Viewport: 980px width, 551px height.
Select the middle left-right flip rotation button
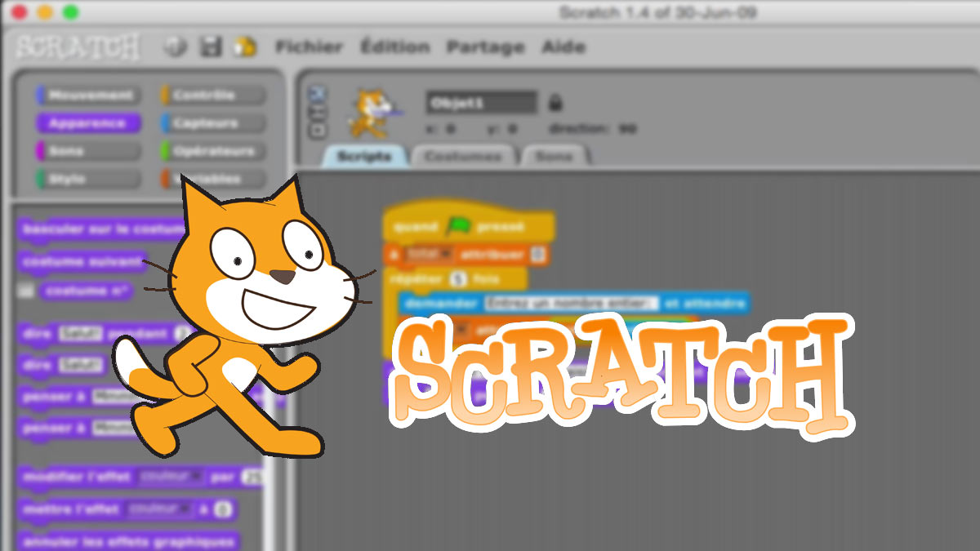click(318, 112)
